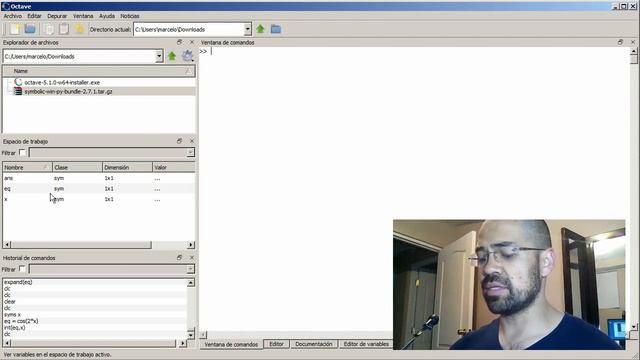
Task: Switch to the Editor tab
Action: coord(276,344)
